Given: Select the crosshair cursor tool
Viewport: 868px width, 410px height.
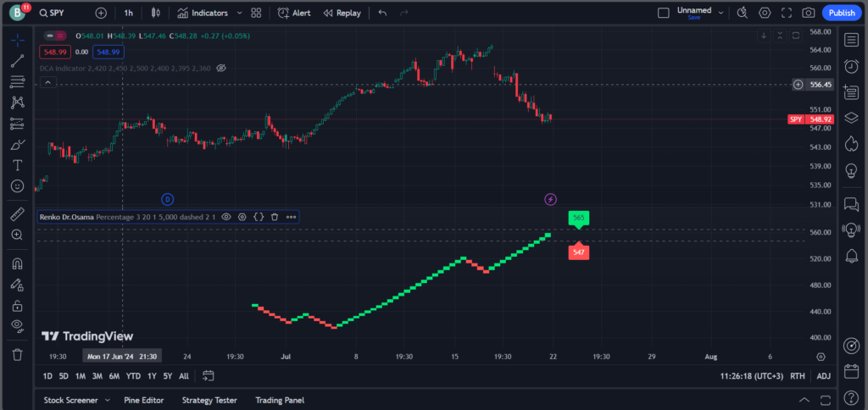Looking at the screenshot, I should [18, 40].
